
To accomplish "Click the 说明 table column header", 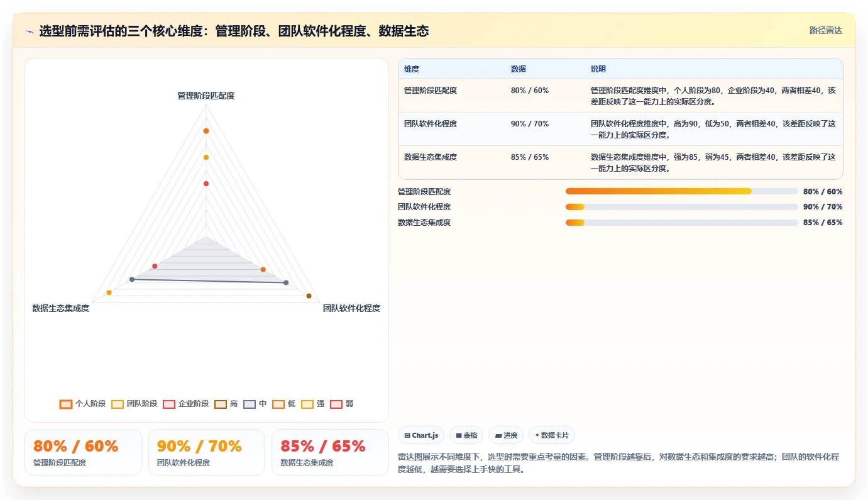I will tap(598, 69).
